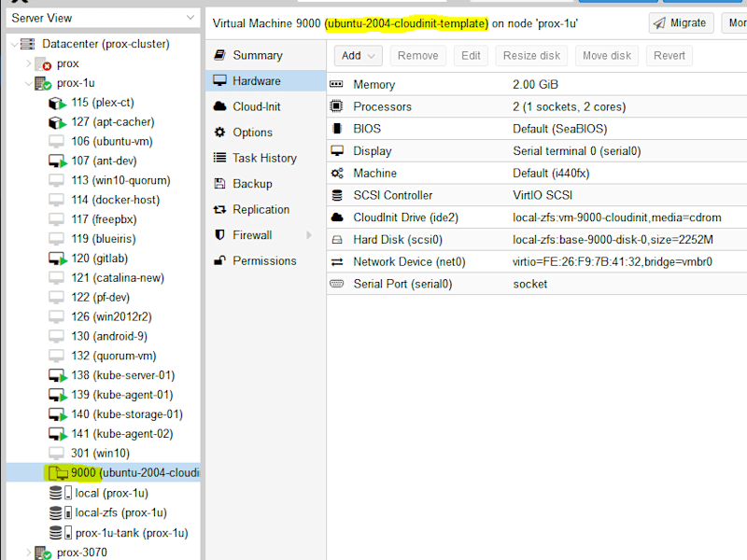Image resolution: width=747 pixels, height=560 pixels.
Task: Click the Move disk button
Action: (x=607, y=56)
